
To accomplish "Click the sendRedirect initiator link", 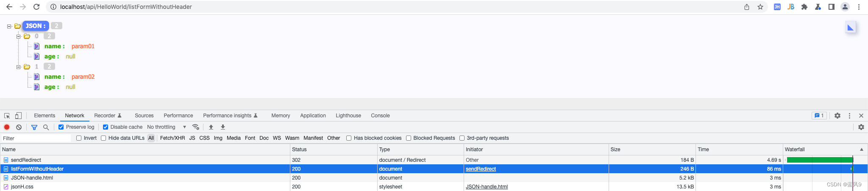I will (x=481, y=169).
